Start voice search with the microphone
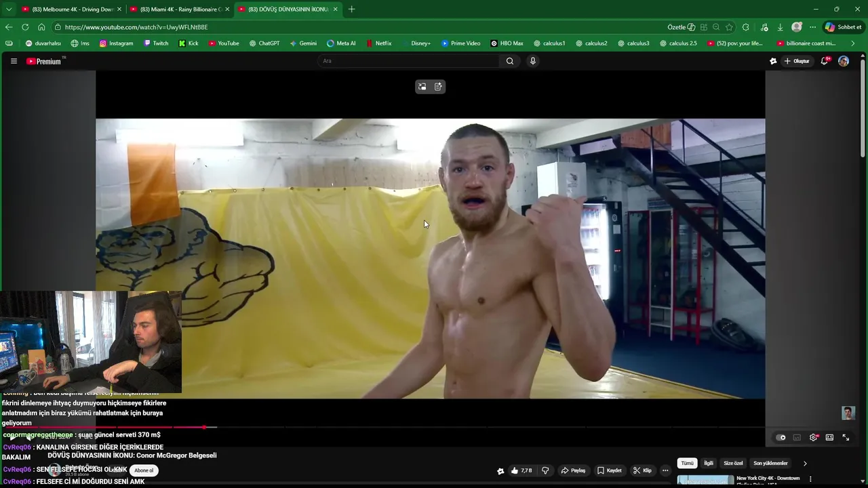This screenshot has width=868, height=488. [533, 61]
